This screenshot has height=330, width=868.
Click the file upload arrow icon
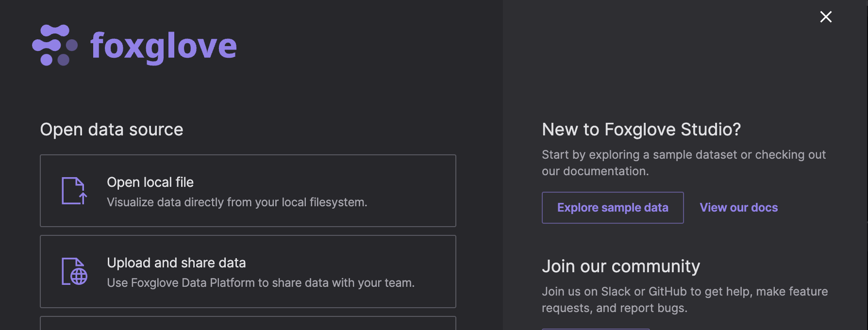[74, 191]
